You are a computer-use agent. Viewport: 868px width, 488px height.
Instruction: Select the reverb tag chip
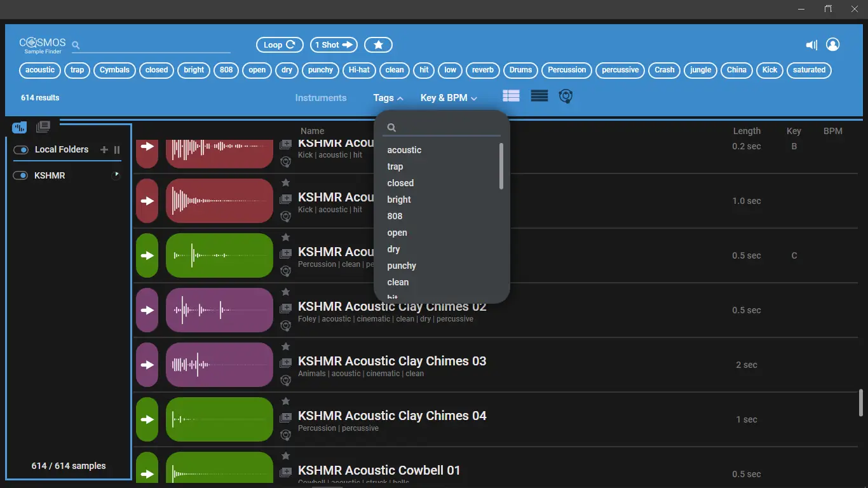pyautogui.click(x=483, y=70)
